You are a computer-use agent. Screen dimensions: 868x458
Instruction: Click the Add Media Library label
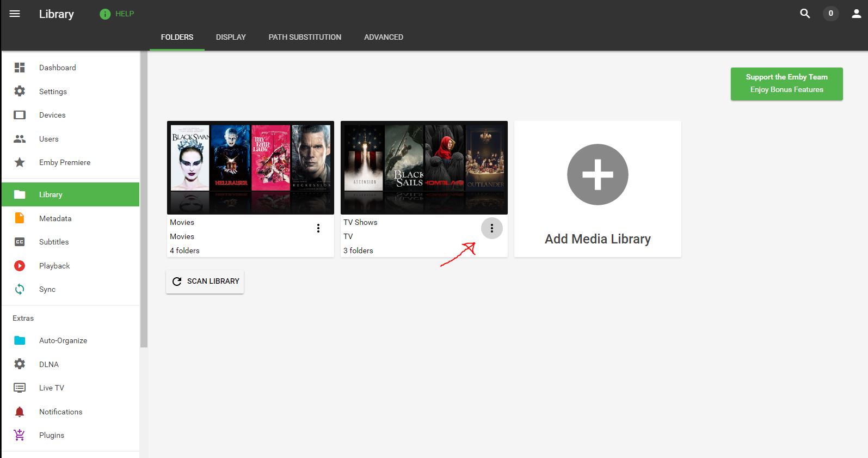click(598, 239)
